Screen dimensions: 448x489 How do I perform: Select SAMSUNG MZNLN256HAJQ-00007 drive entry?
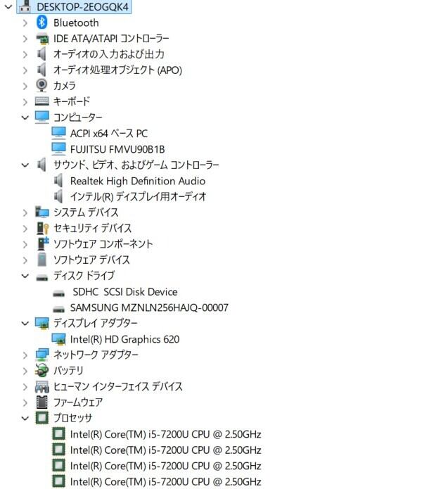click(x=149, y=307)
